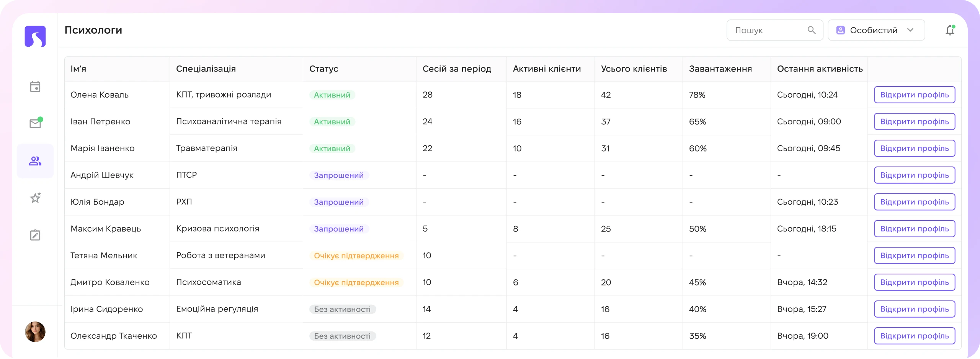The image size is (980, 359).
Task: Click the user avatar photo
Action: pos(35,332)
